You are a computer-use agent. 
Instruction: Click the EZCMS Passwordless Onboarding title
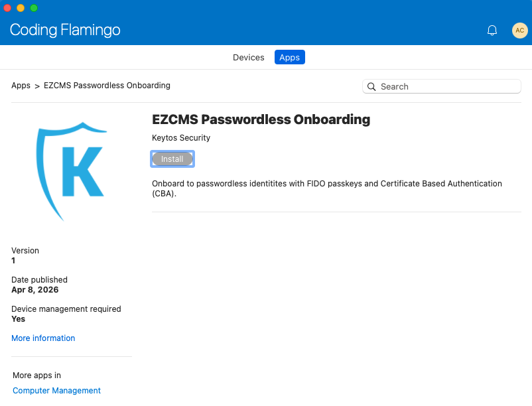click(261, 119)
